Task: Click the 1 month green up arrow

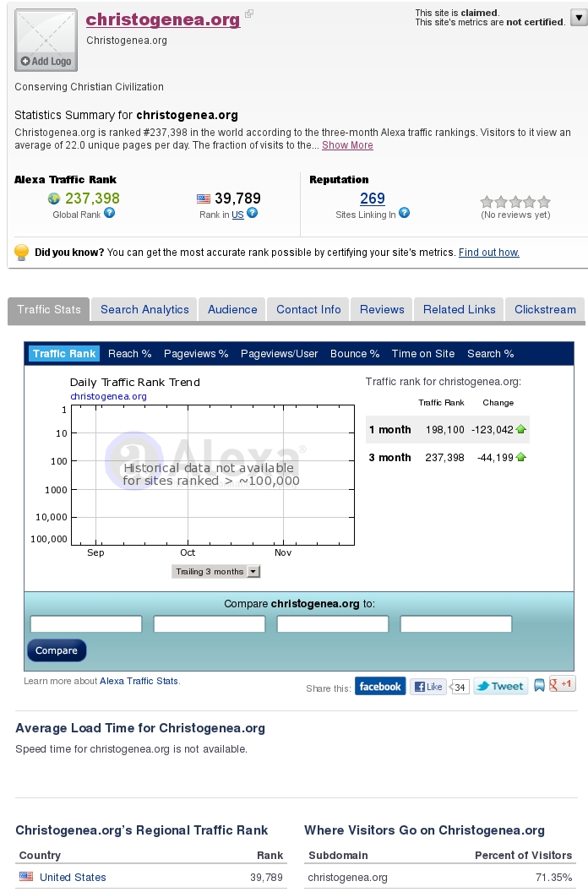Action: click(520, 429)
